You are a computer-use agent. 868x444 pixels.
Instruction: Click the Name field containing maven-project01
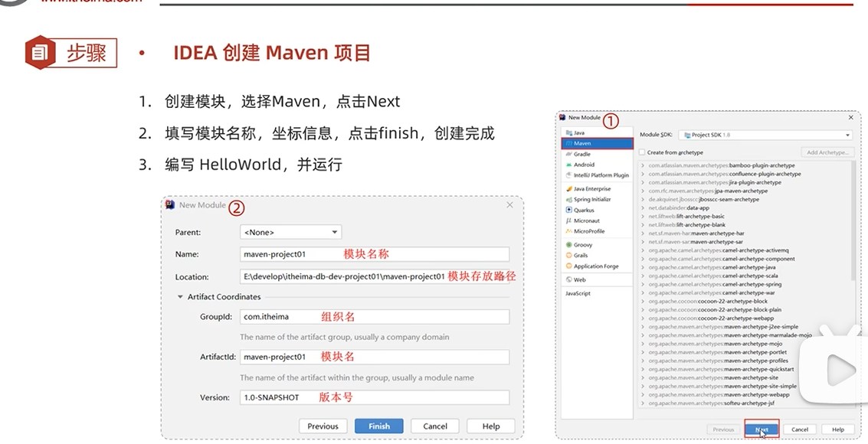[374, 254]
